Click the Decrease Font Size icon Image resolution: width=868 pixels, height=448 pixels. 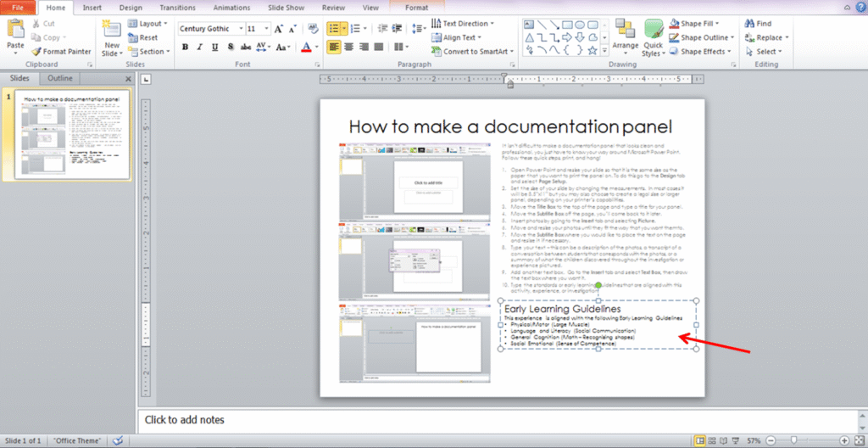(292, 29)
